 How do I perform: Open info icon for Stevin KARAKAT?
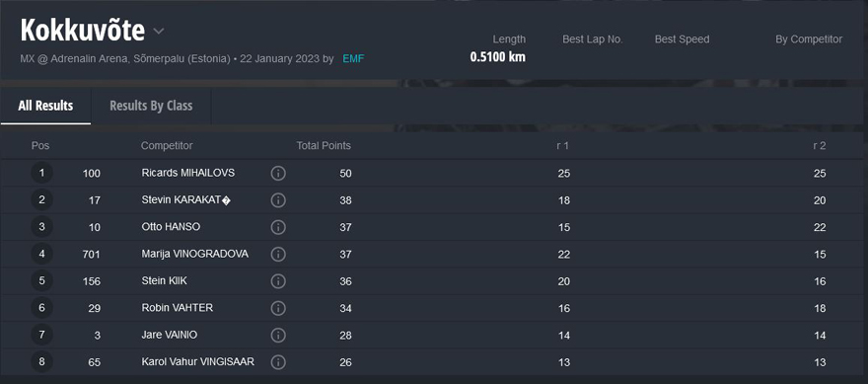(x=278, y=200)
